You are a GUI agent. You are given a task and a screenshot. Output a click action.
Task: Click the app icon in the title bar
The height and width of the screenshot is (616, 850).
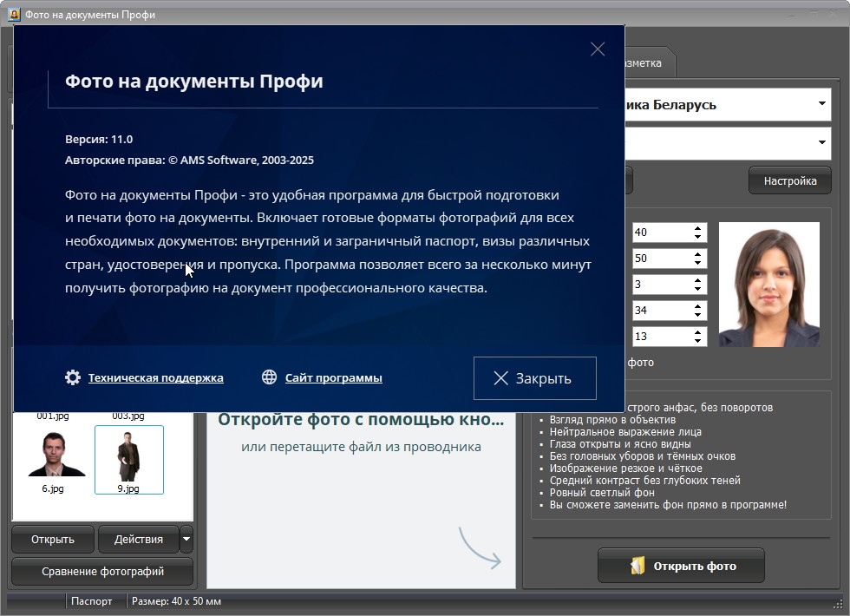(x=14, y=15)
